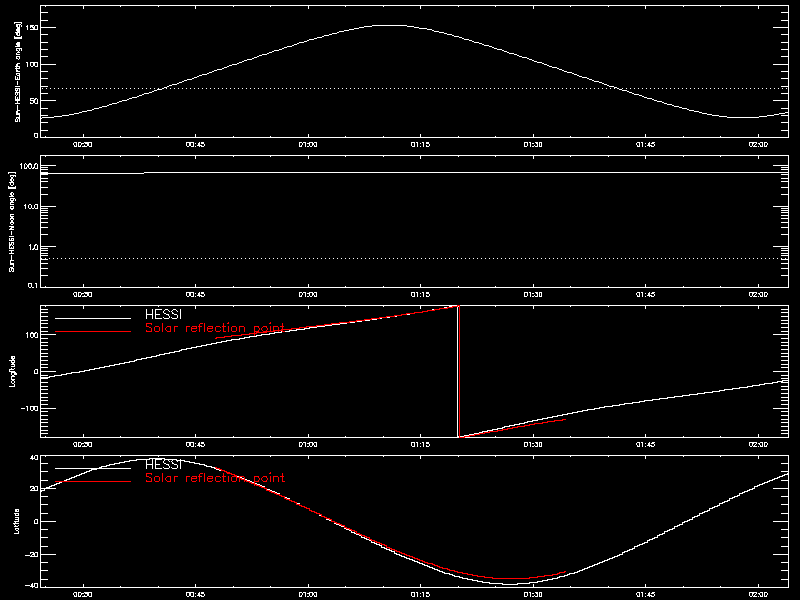This screenshot has height=600, width=800.
Task: Click 02:00 time label under Latitude plot
Action: [758, 595]
